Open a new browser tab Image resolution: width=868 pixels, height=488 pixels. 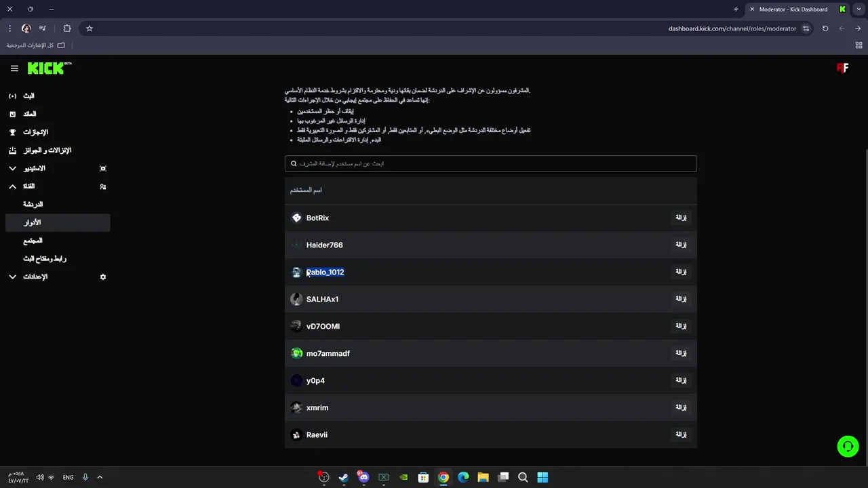coord(736,9)
